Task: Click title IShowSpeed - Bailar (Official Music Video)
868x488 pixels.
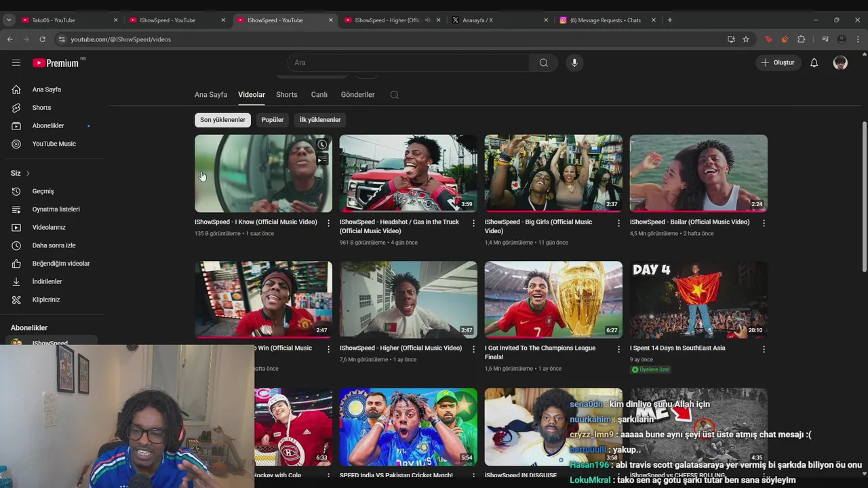Action: coord(690,222)
